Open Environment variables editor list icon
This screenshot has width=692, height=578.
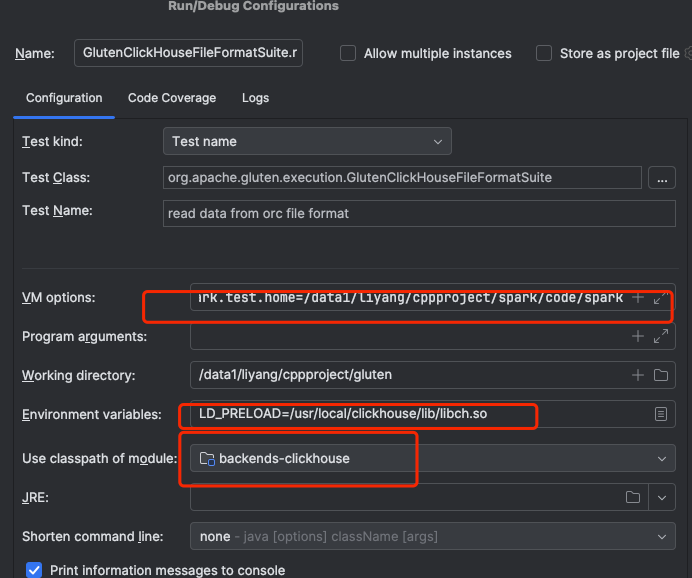pos(661,414)
